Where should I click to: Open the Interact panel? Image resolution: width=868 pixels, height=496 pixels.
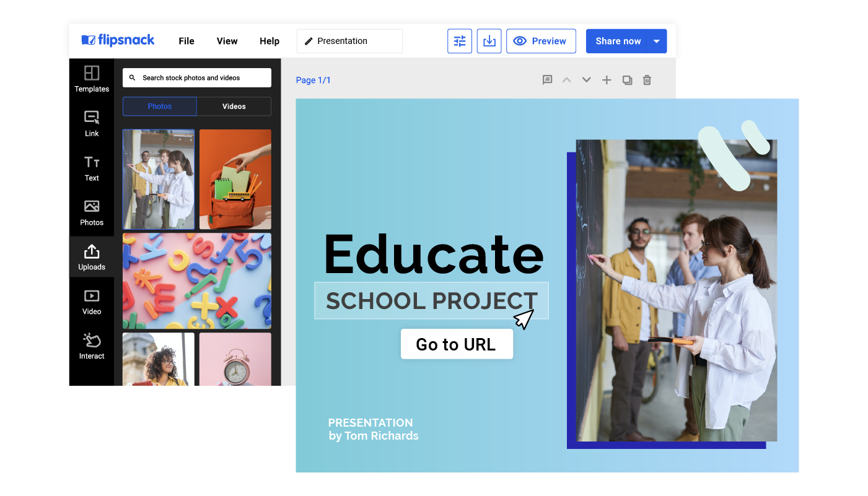click(91, 346)
